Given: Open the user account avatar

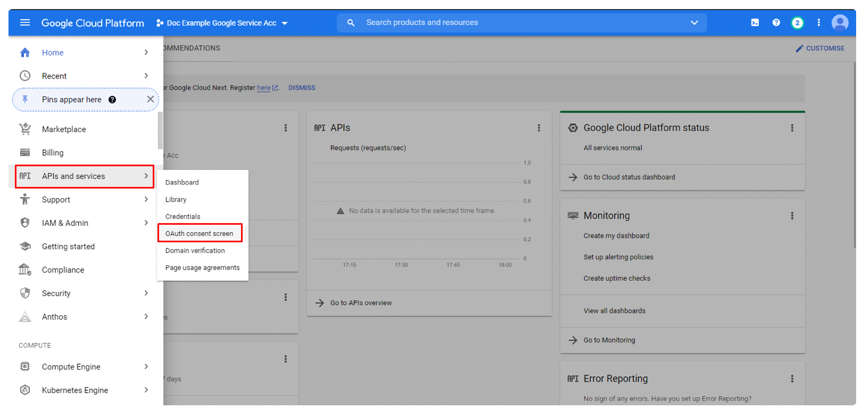Looking at the screenshot, I should coord(840,23).
